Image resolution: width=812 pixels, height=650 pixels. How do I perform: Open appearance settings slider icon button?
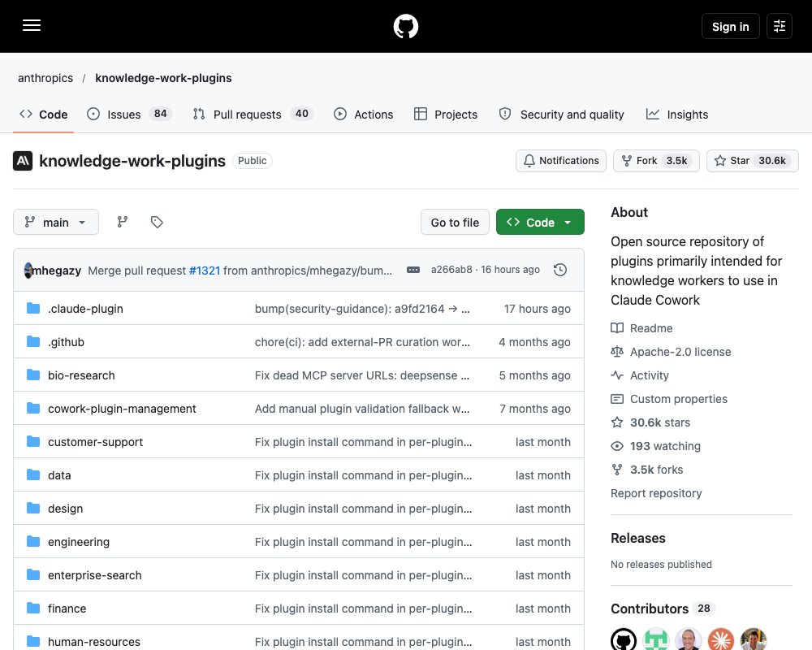(780, 26)
